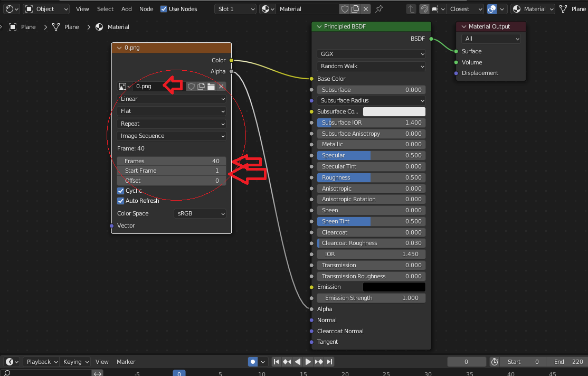Click the End frame field in the timeline
The height and width of the screenshot is (376, 588).
[568, 362]
